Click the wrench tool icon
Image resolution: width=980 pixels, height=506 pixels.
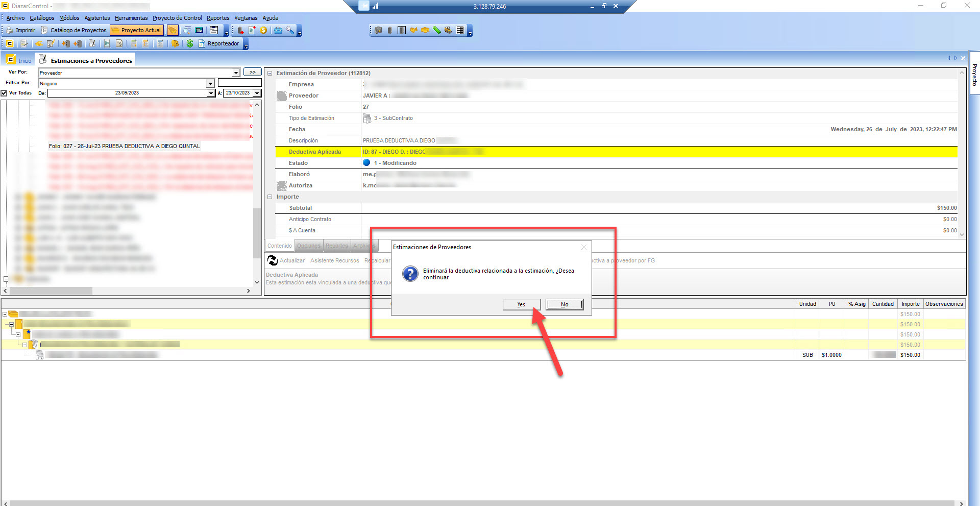click(290, 30)
